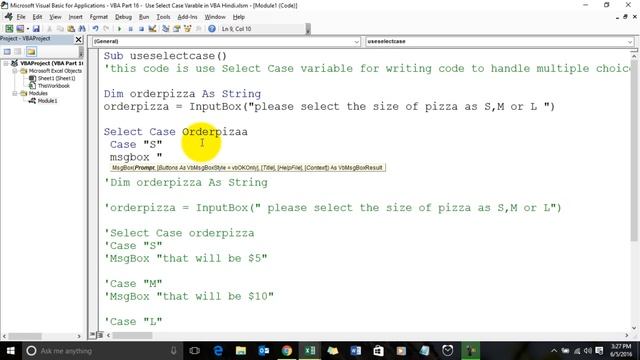Click the code window vertical scrollbar thumb
Screen dimensions: 640x360
(x=634, y=150)
